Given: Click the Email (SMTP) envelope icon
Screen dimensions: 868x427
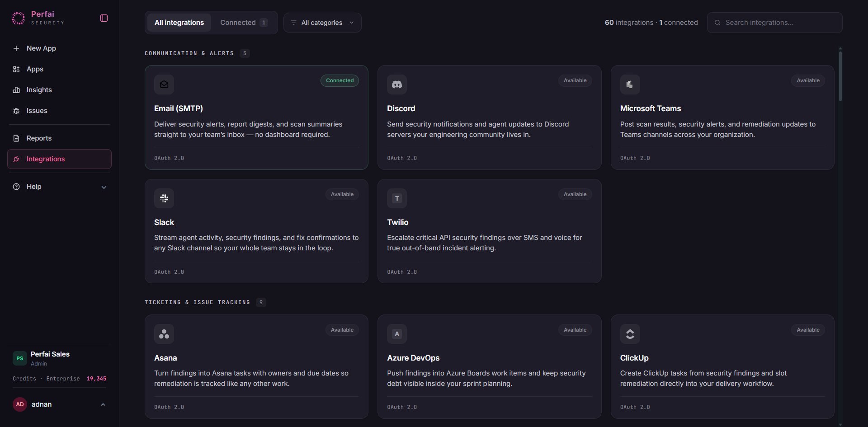Looking at the screenshot, I should click(x=164, y=84).
